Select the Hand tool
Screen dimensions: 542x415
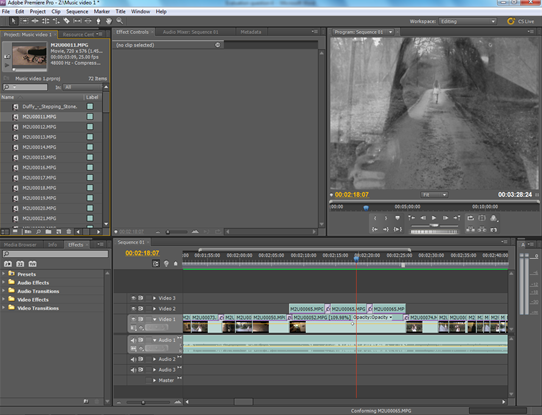(x=109, y=21)
